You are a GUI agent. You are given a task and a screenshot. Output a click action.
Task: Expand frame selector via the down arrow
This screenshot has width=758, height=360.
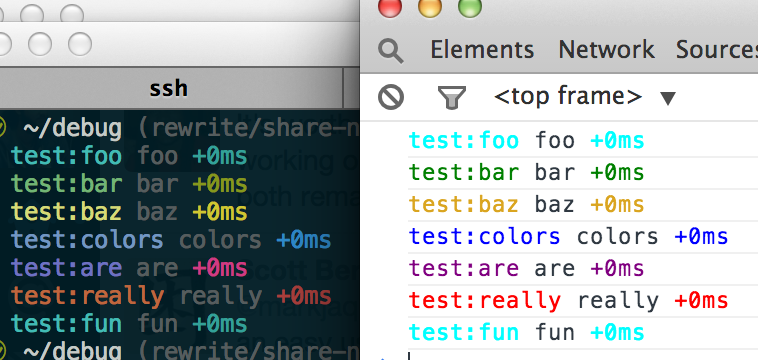(x=668, y=98)
